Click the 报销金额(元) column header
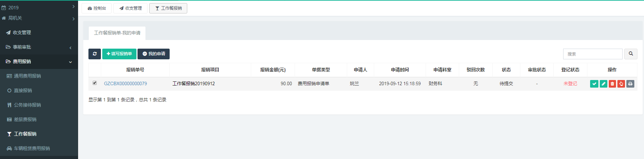This screenshot has height=159, width=644. [x=273, y=70]
